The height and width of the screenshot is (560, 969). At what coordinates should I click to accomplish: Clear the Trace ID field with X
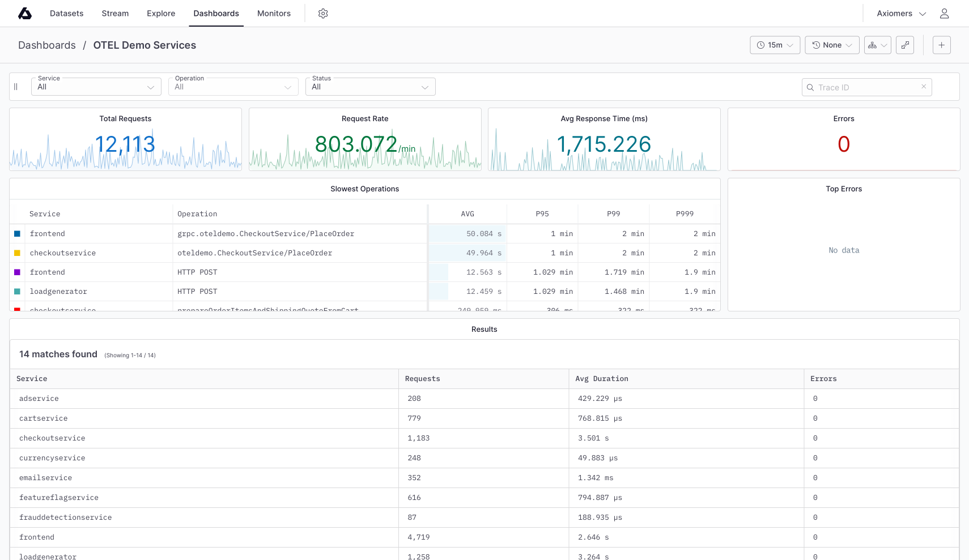[x=924, y=87]
